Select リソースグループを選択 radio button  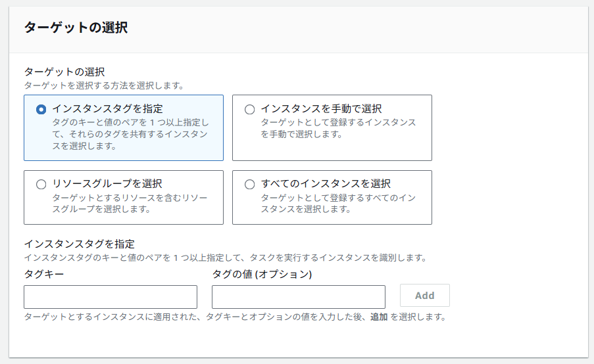pyautogui.click(x=41, y=184)
